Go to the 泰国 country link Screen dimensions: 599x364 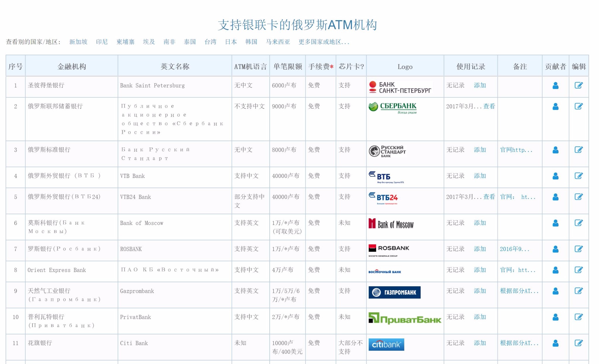click(x=190, y=42)
